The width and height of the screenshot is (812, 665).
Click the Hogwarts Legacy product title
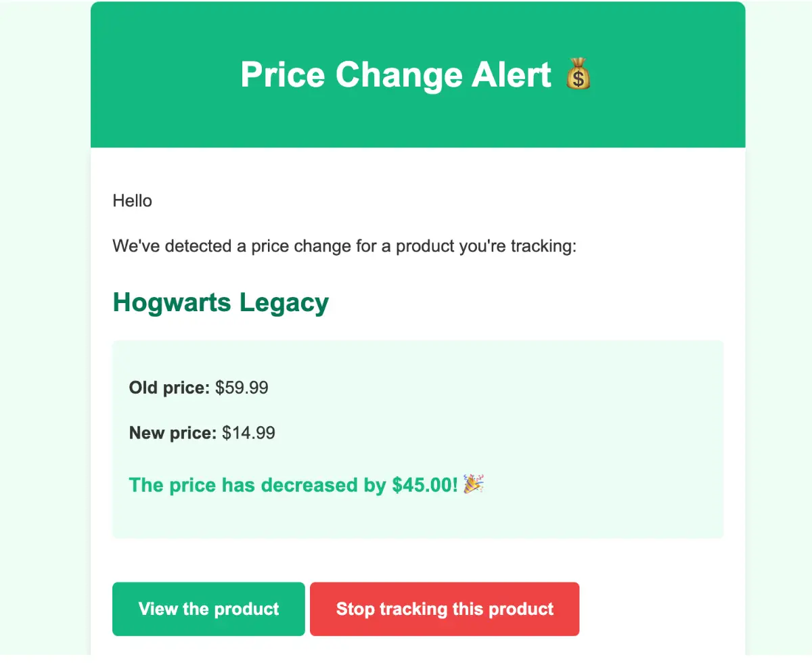point(221,302)
